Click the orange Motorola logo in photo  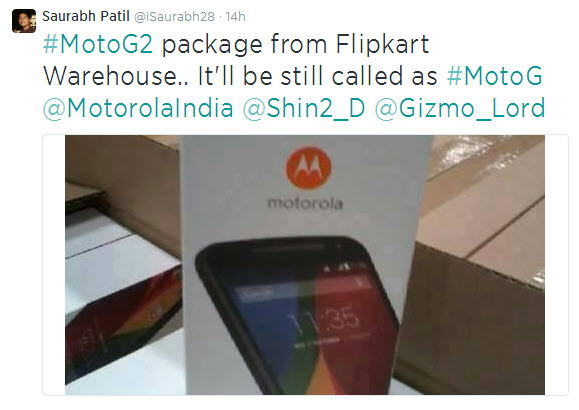pyautogui.click(x=308, y=168)
